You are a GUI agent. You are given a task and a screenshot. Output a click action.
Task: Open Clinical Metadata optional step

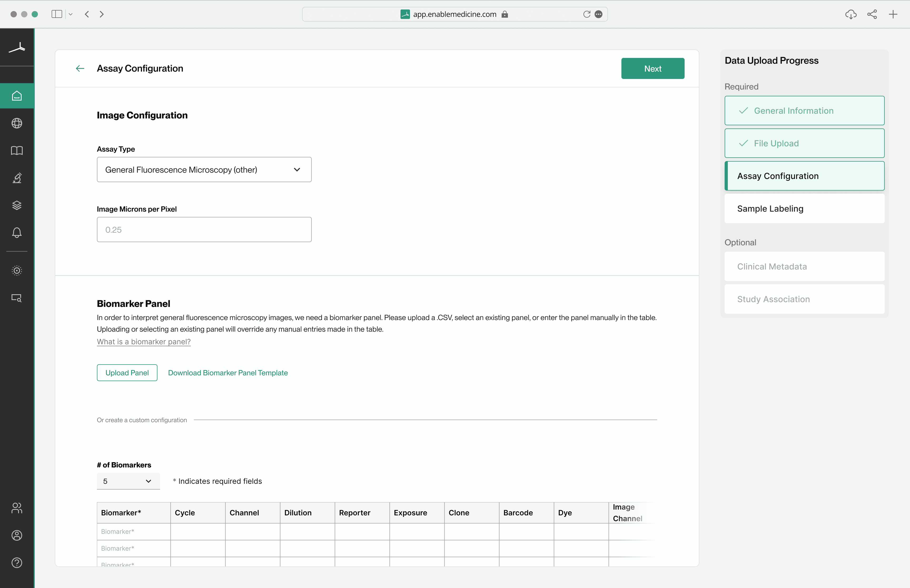coord(804,267)
